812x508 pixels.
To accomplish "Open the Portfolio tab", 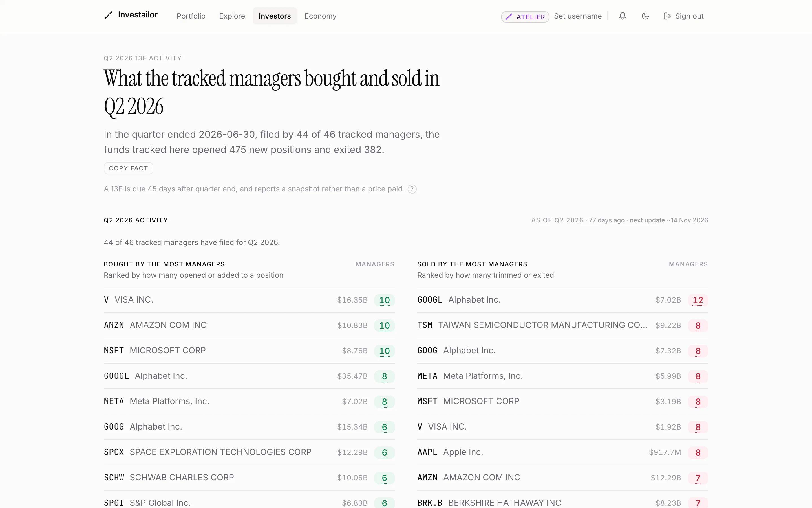I will tap(191, 16).
